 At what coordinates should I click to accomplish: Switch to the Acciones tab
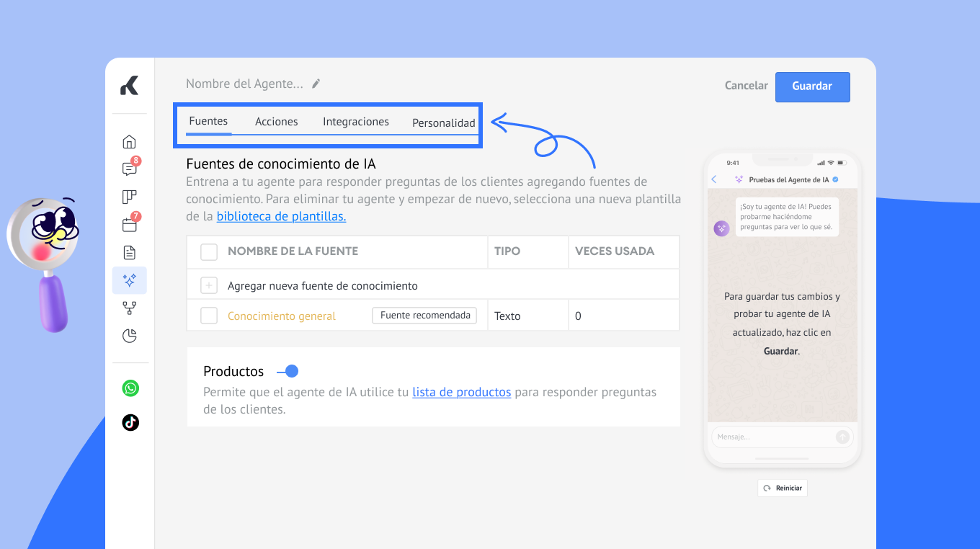(276, 122)
